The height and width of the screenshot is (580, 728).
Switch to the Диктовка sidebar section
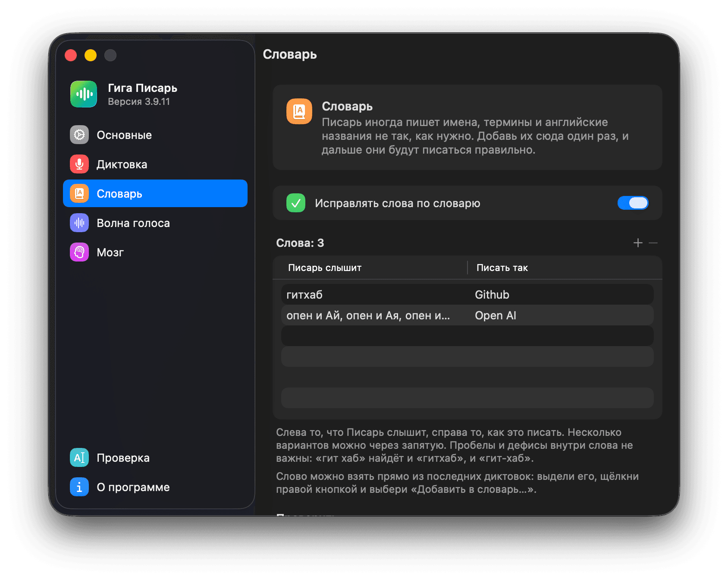click(155, 164)
